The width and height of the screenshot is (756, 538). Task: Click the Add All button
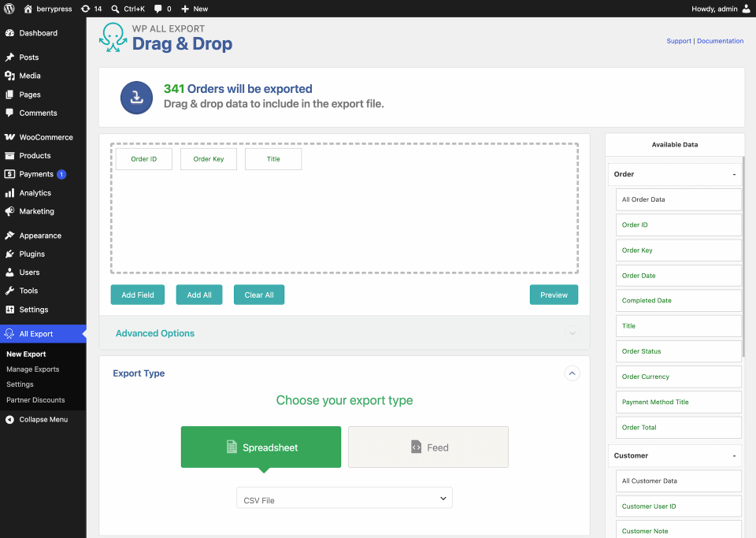(x=199, y=295)
